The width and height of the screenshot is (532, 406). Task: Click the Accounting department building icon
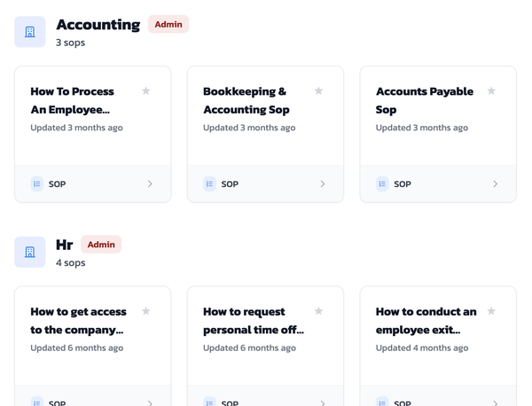coord(30,32)
